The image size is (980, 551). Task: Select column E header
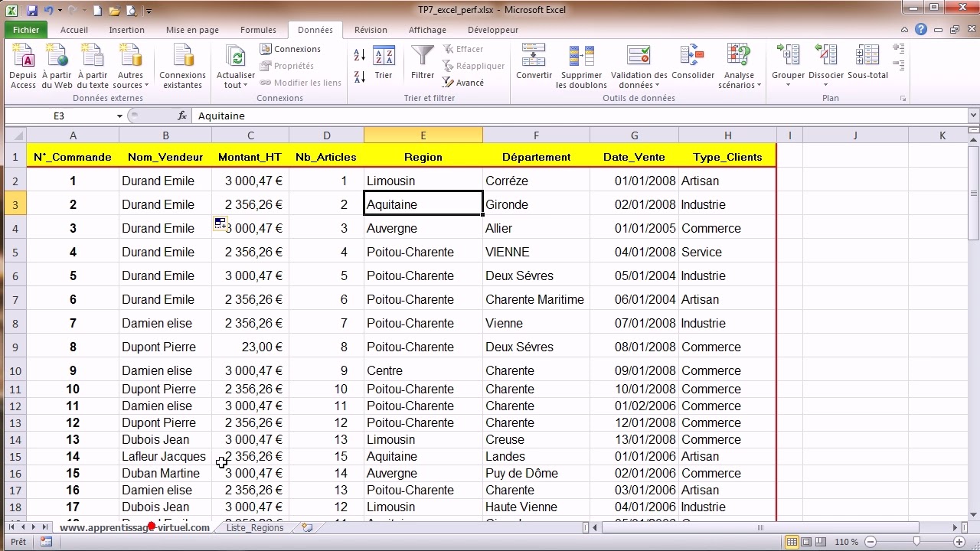[x=423, y=135]
